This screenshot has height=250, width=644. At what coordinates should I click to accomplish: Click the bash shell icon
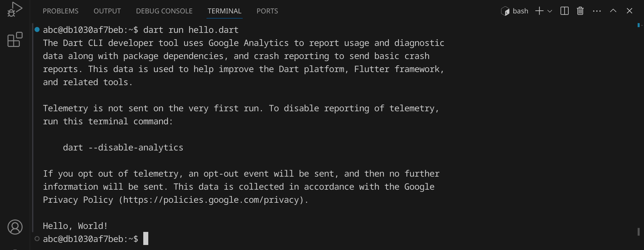click(505, 11)
